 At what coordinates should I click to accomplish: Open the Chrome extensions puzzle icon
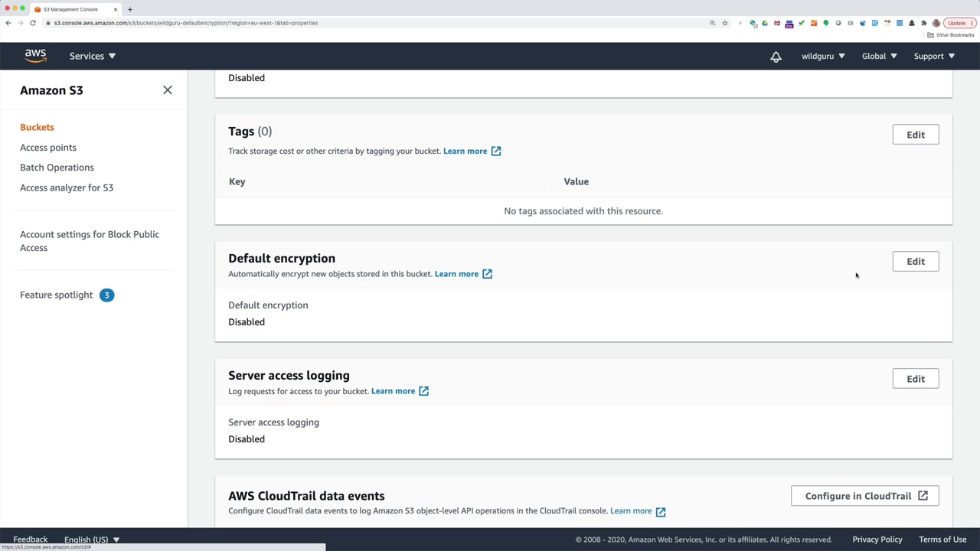tap(924, 23)
